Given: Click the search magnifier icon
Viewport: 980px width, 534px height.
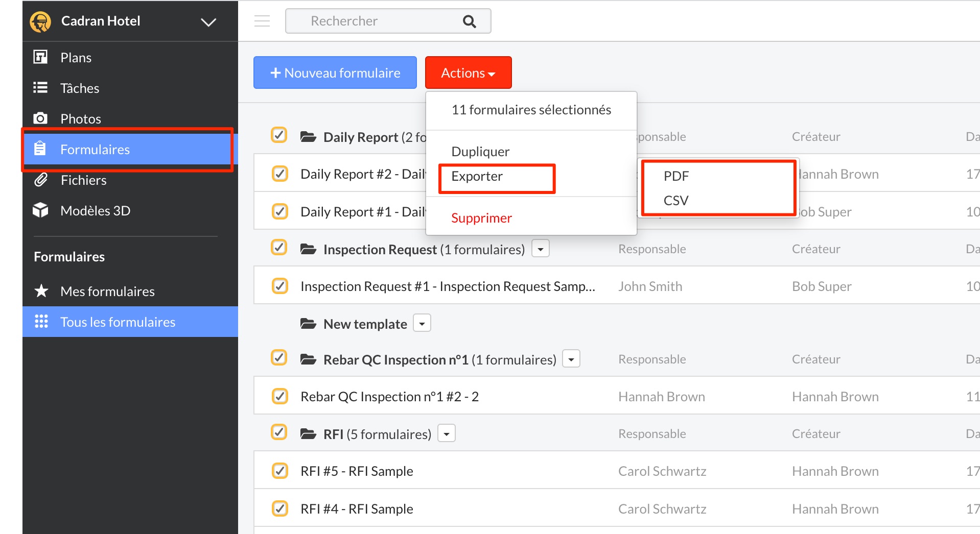Looking at the screenshot, I should 469,21.
